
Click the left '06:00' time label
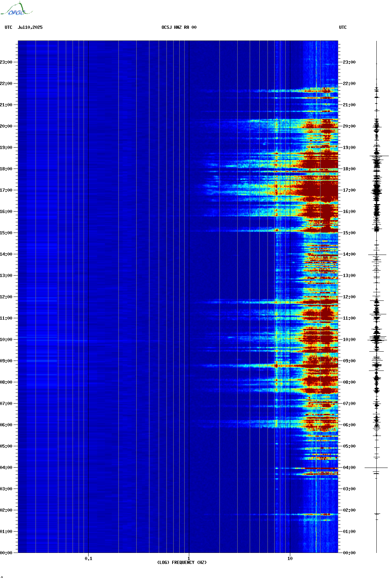click(x=6, y=425)
